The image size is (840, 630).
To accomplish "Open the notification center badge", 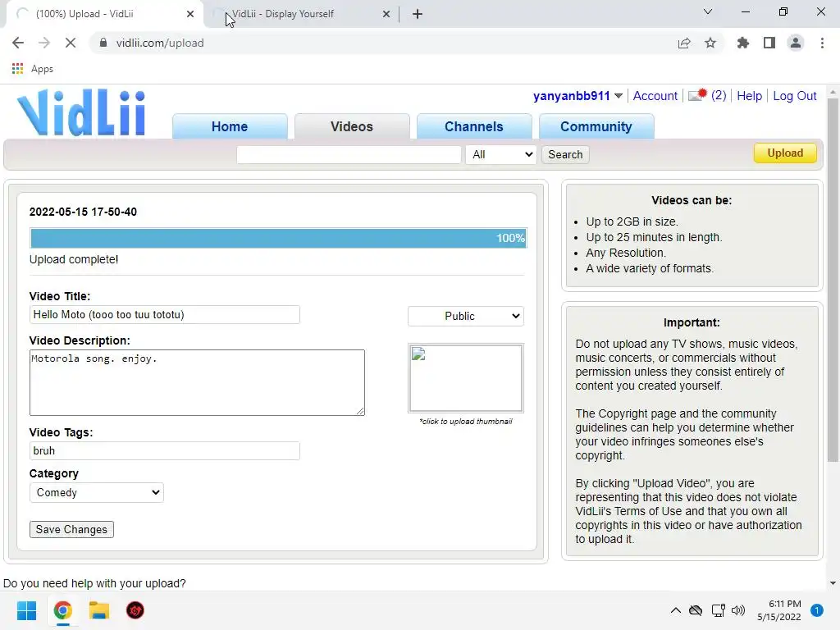I will coord(816,610).
